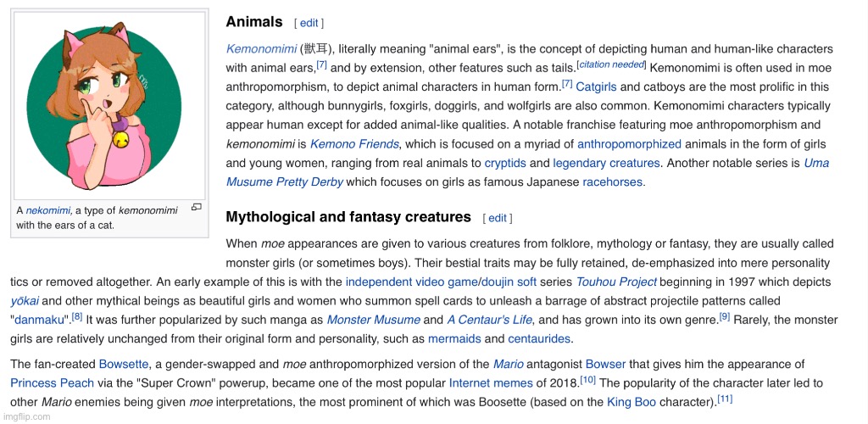
Task: Open the Touhou Project link
Action: pyautogui.click(x=616, y=282)
